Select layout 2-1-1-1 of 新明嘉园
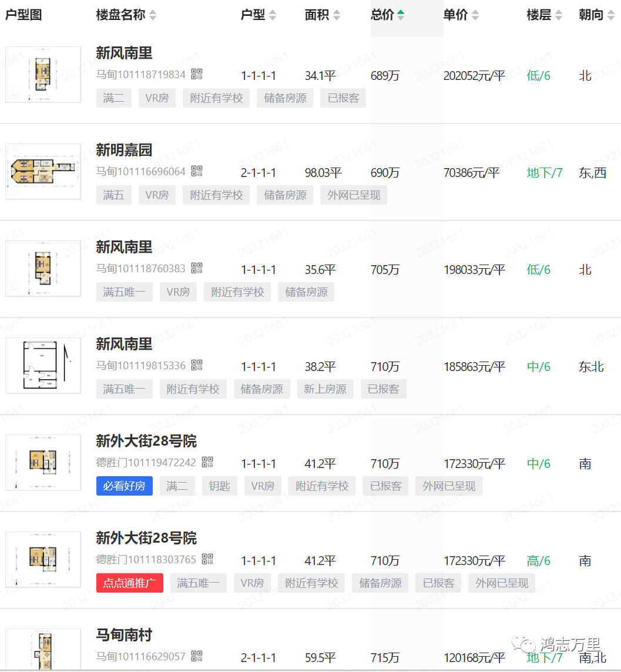Image resolution: width=621 pixels, height=672 pixels. (x=259, y=173)
